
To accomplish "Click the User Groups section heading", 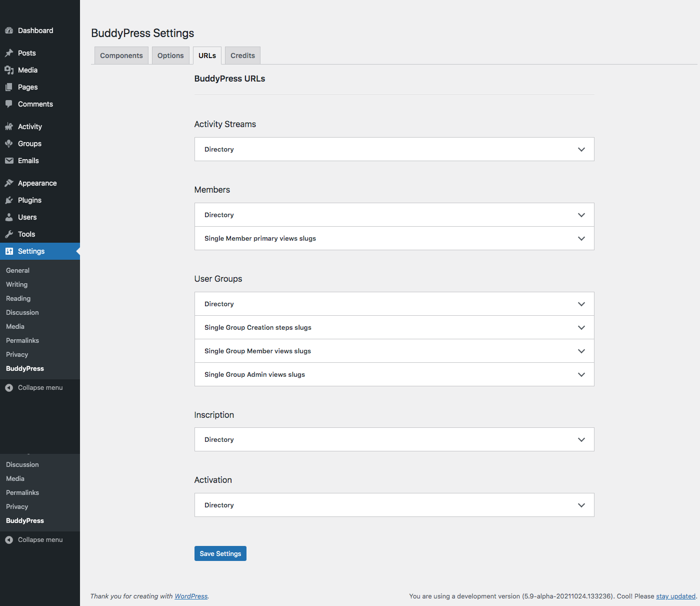I will coord(218,279).
